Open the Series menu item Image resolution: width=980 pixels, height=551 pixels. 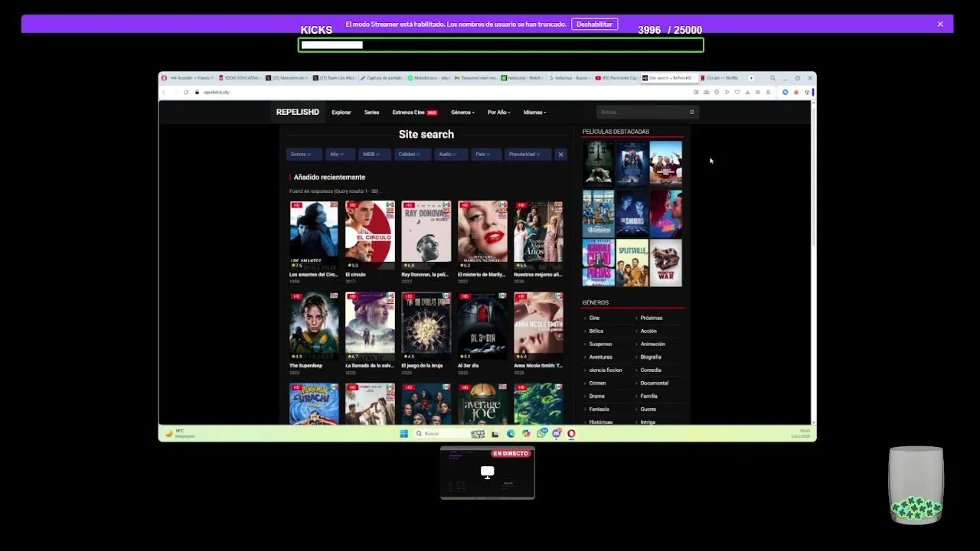pyautogui.click(x=371, y=112)
